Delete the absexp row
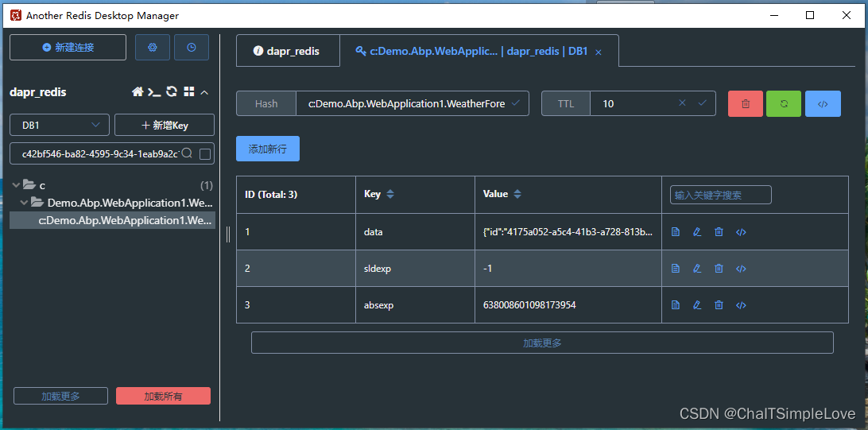The width and height of the screenshot is (868, 430). point(719,305)
